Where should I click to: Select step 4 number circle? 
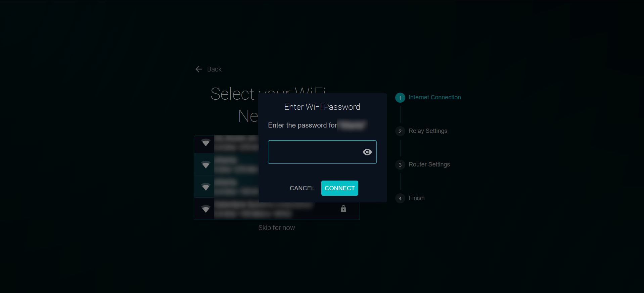[x=400, y=198]
